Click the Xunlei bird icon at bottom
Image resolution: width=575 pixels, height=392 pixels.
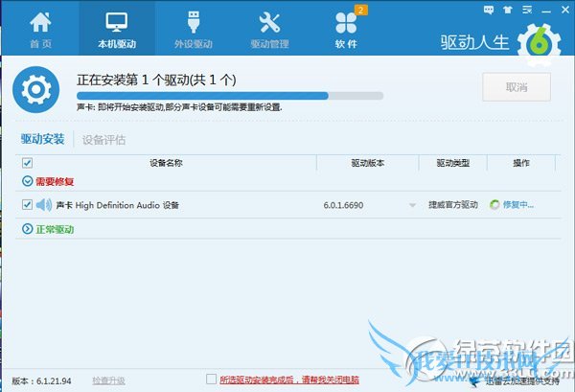[x=476, y=381]
